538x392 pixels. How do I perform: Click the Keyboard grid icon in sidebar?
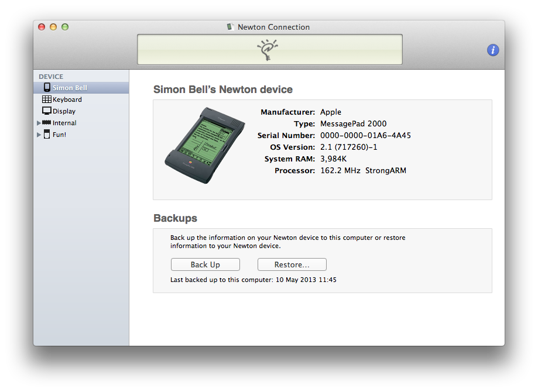pyautogui.click(x=47, y=99)
